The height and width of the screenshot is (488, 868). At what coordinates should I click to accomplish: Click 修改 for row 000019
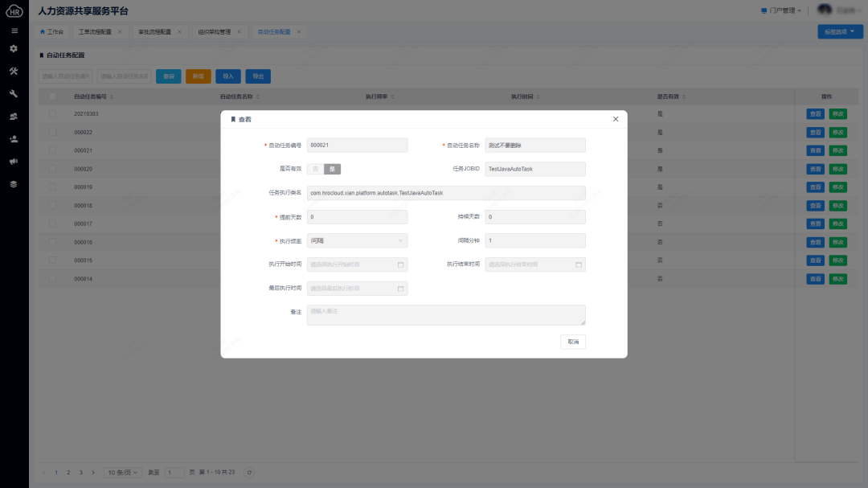[x=838, y=187]
